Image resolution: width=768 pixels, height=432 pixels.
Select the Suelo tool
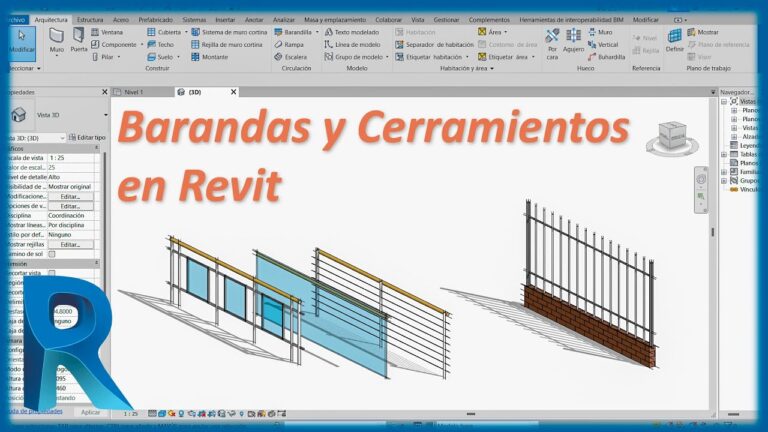point(161,57)
